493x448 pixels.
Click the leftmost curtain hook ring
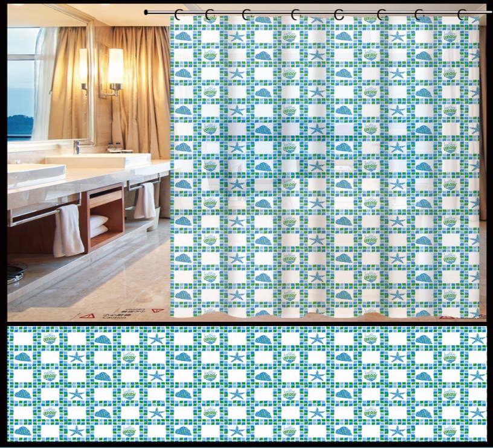179,13
